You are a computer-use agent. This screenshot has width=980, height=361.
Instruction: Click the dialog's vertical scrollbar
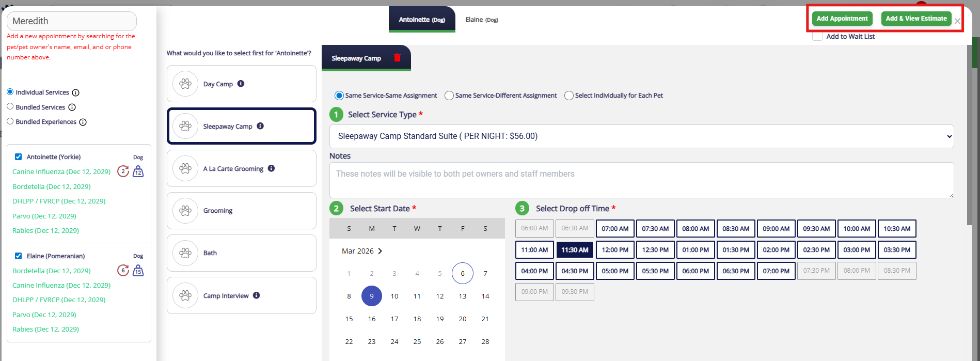pos(969,134)
